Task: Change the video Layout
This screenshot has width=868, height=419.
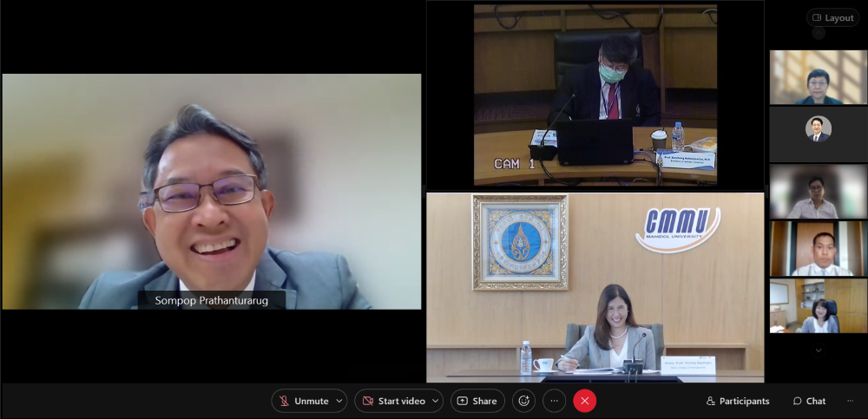Action: coord(832,17)
